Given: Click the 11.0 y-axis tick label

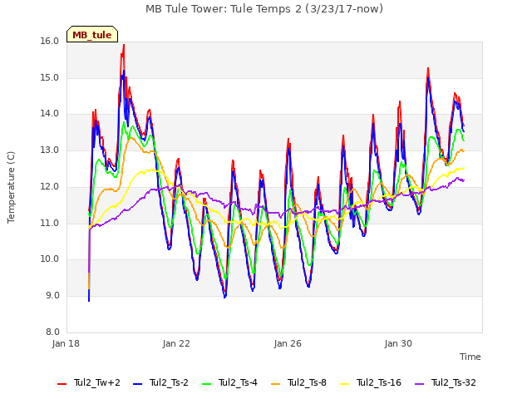Looking at the screenshot, I should 50,223.
